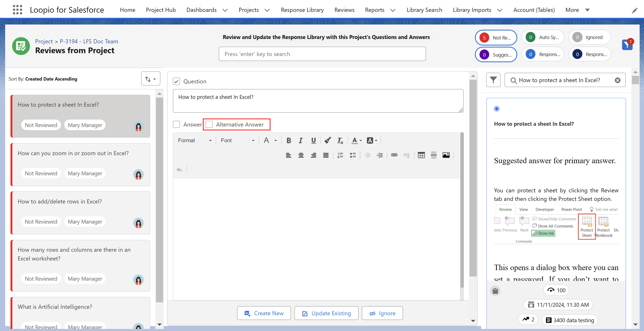
Task: Click the pencil edit page icon
Action: (x=634, y=10)
